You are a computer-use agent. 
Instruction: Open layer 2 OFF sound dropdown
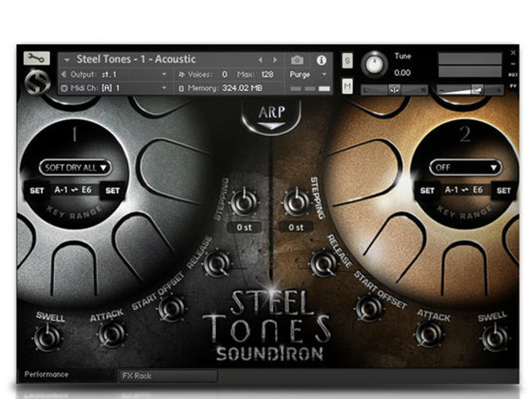465,167
